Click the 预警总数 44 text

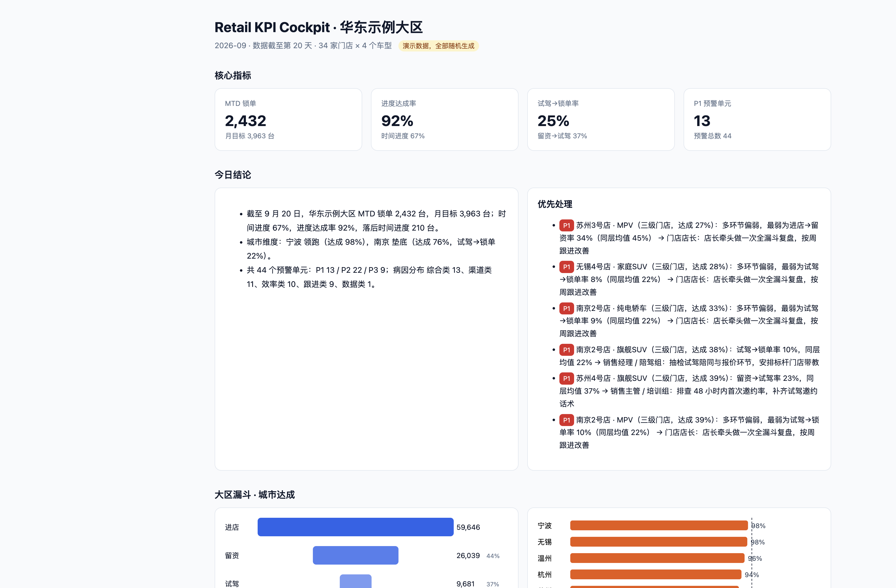[x=712, y=136]
